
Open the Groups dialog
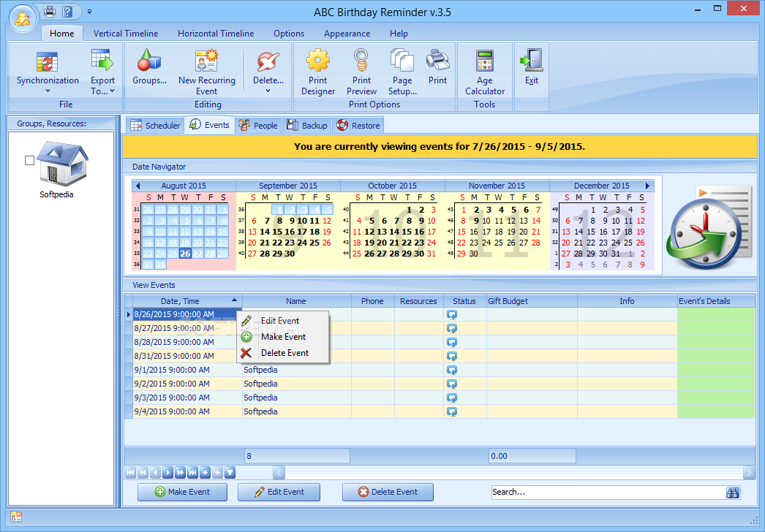point(149,68)
